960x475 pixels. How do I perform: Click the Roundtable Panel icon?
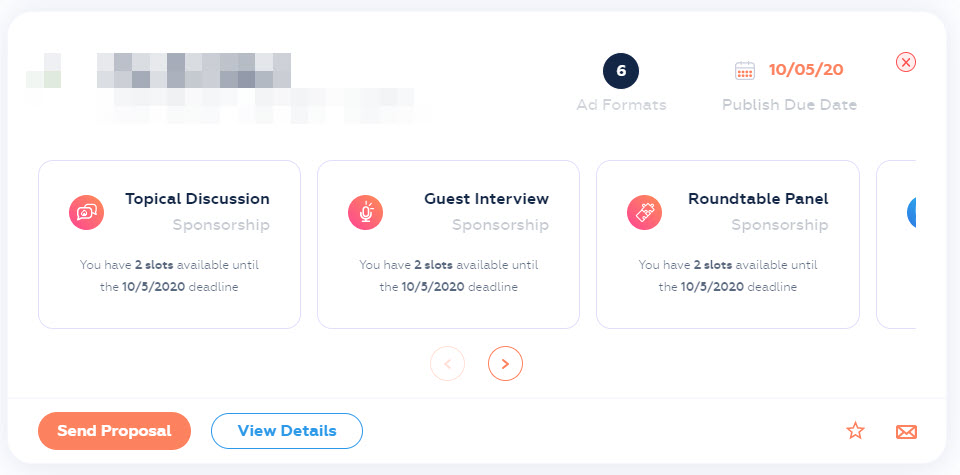(644, 212)
